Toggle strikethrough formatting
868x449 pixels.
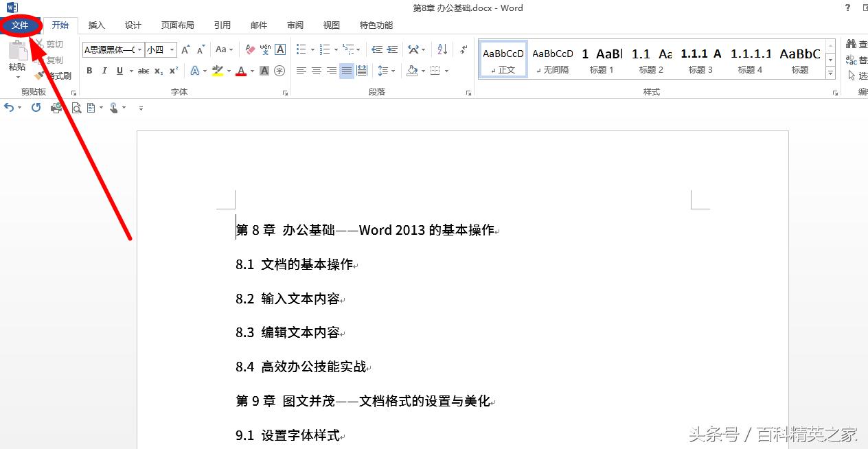[x=143, y=71]
